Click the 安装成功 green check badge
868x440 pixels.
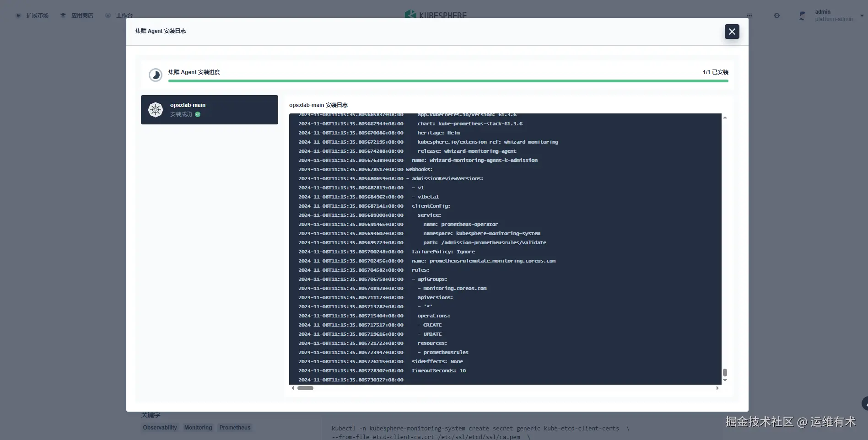197,114
